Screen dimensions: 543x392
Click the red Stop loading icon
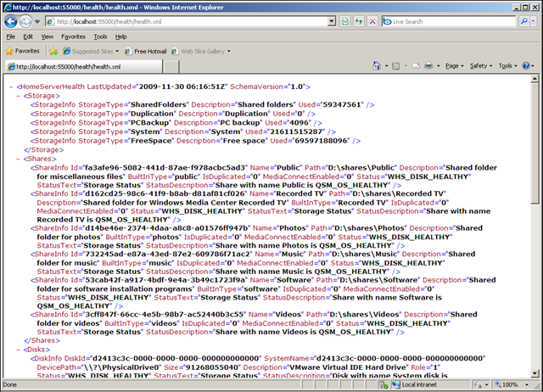372,21
